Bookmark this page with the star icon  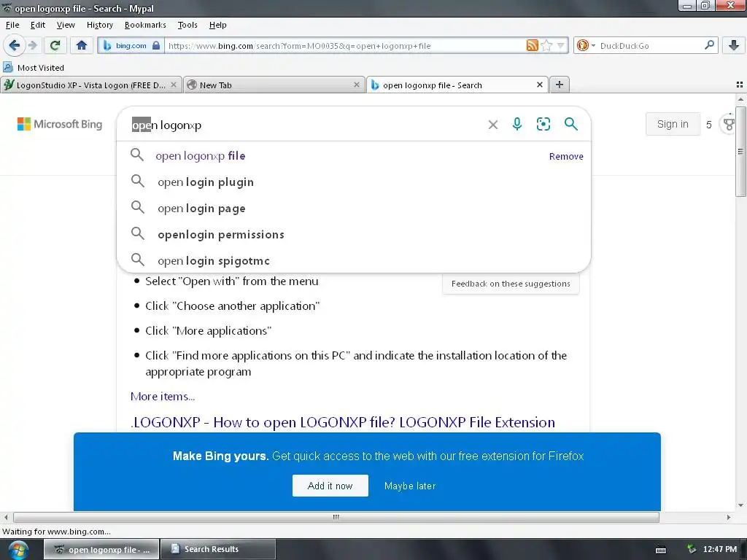pos(547,46)
